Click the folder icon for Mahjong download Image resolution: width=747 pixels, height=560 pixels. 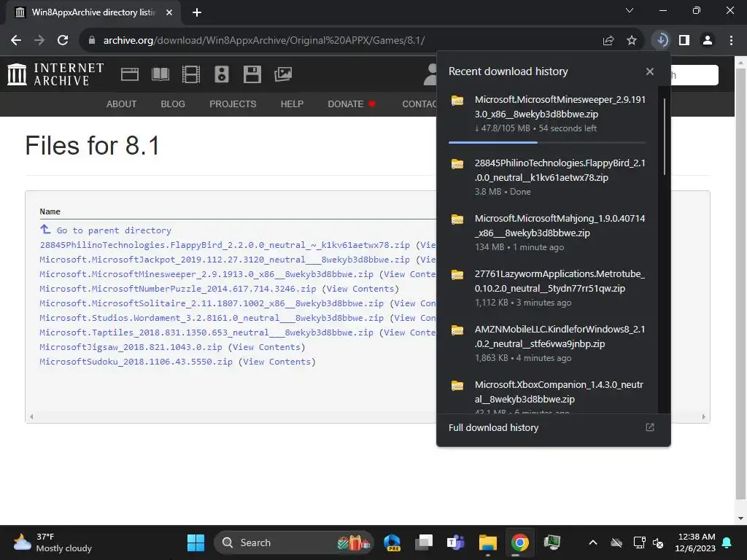[457, 219]
